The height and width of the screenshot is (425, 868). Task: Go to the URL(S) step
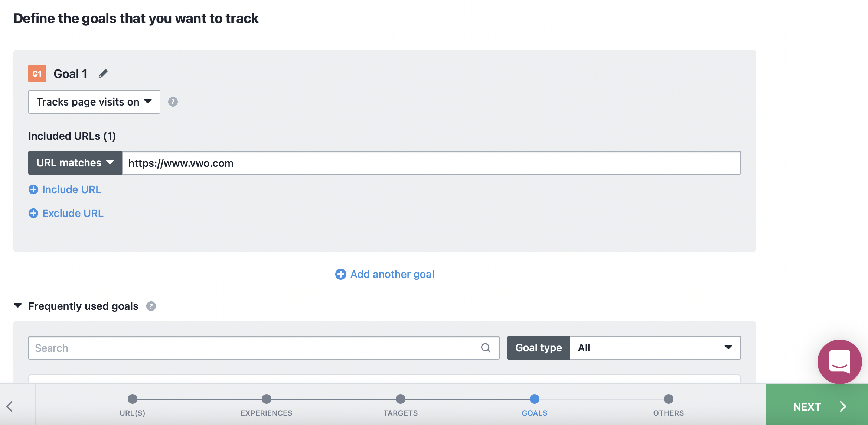[133, 399]
